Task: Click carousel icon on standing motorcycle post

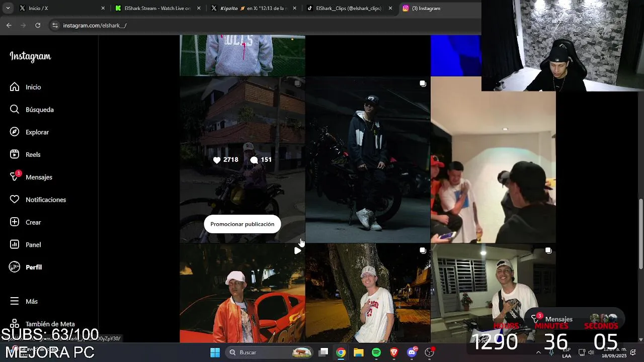Action: tap(423, 83)
